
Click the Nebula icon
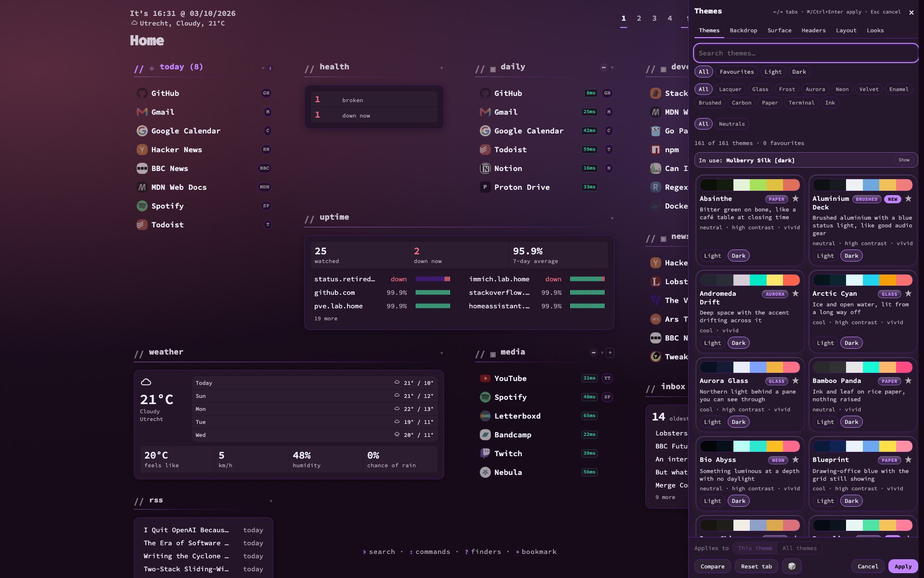click(485, 473)
